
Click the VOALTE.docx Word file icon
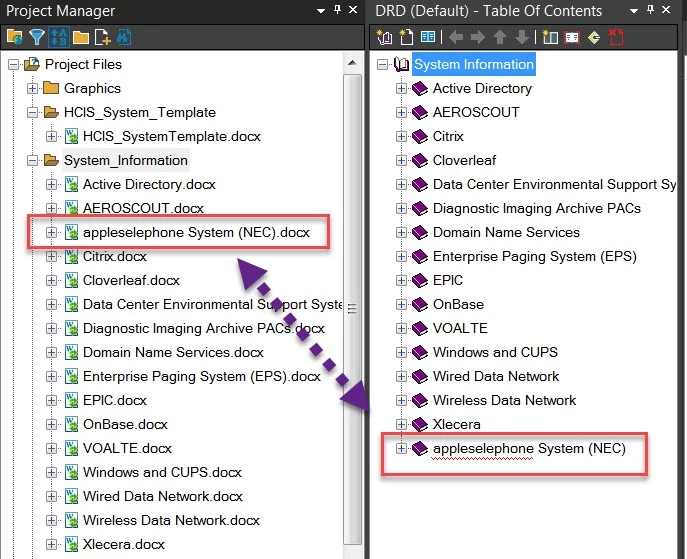pos(71,449)
